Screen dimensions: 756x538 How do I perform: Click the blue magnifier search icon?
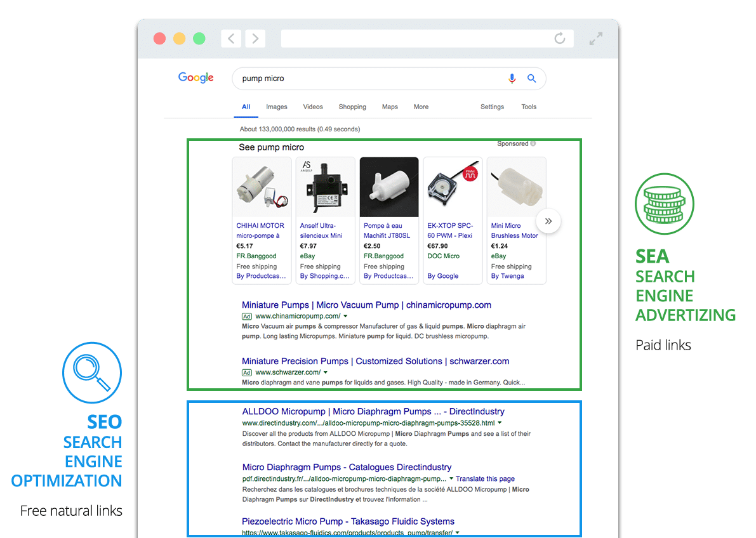[532, 79]
